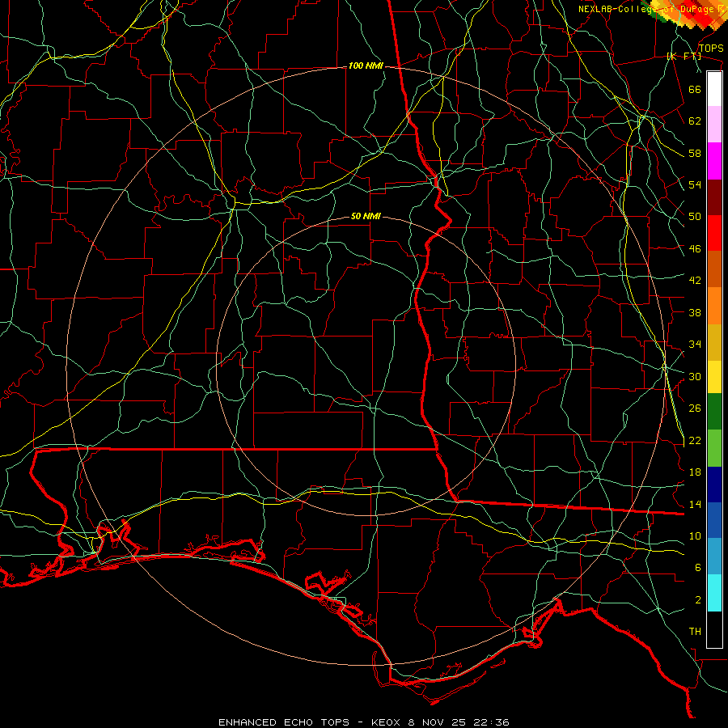Screen dimensions: 728x728
Task: Click the yellow swatch at 30 kft
Action: click(714, 377)
